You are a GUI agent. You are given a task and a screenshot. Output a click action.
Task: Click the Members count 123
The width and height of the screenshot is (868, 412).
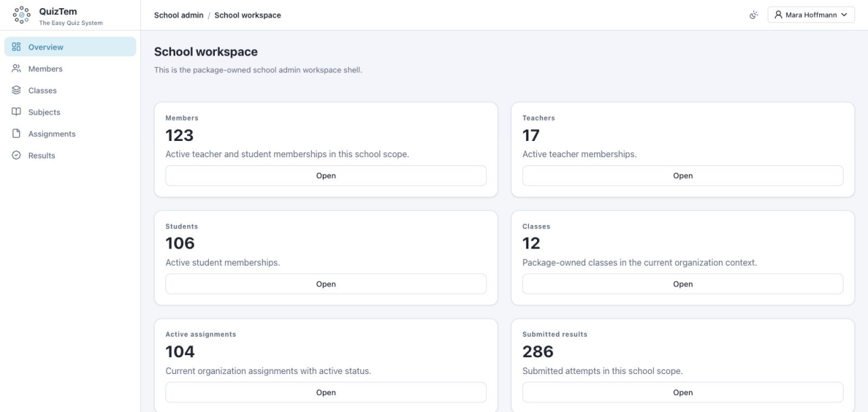coord(180,135)
